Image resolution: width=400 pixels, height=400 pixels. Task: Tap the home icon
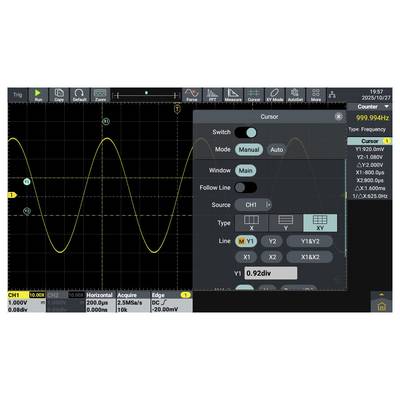pos(381,306)
